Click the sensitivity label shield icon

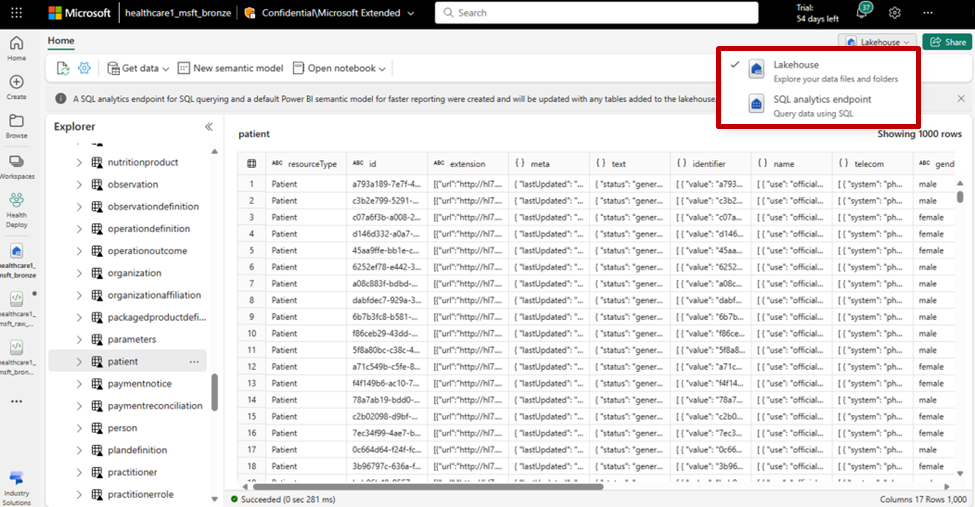click(x=250, y=12)
